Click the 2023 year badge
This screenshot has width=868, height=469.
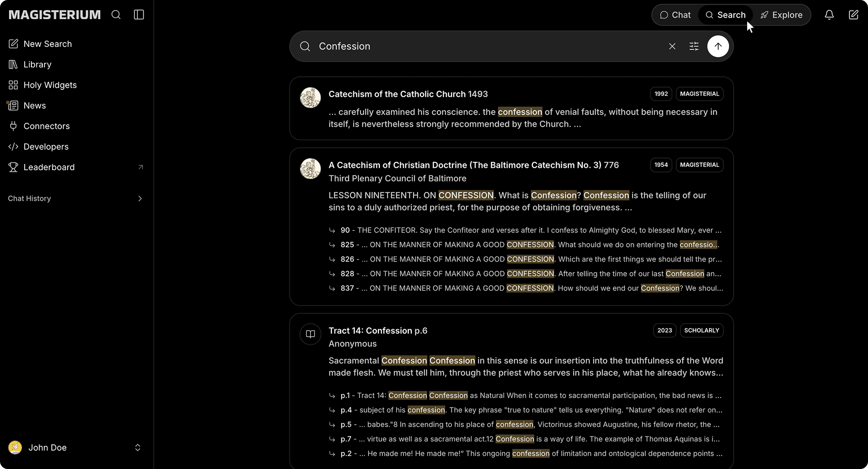tap(665, 330)
